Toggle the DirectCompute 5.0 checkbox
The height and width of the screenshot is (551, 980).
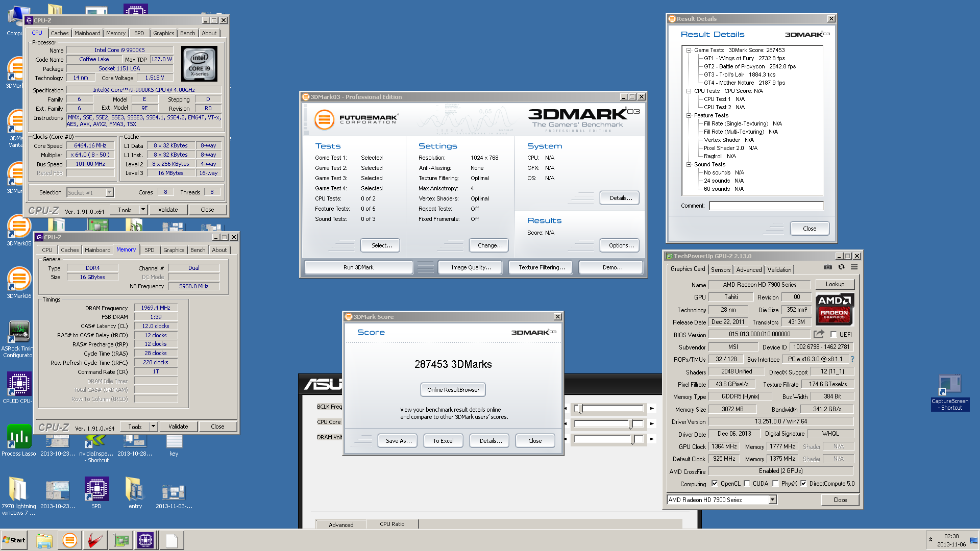click(803, 484)
